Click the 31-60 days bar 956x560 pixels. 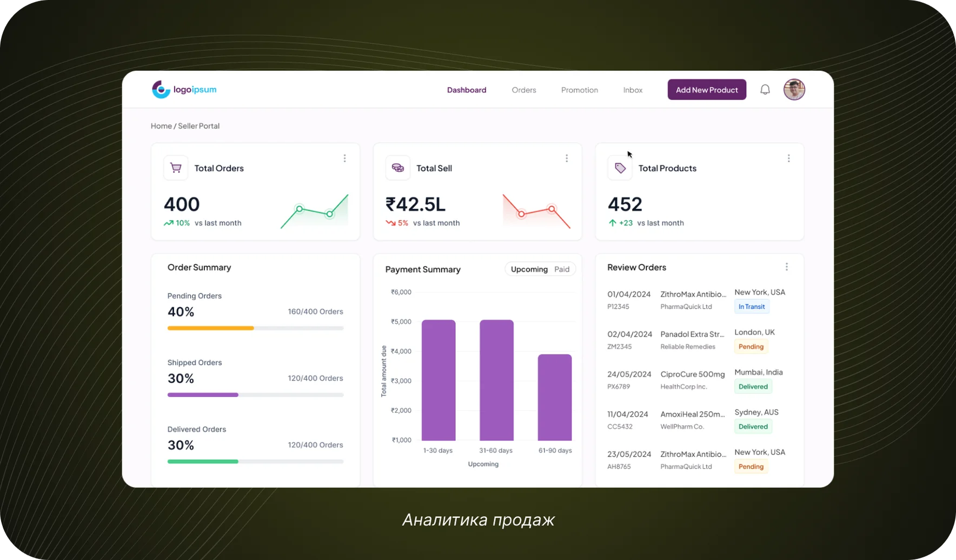[496, 380]
